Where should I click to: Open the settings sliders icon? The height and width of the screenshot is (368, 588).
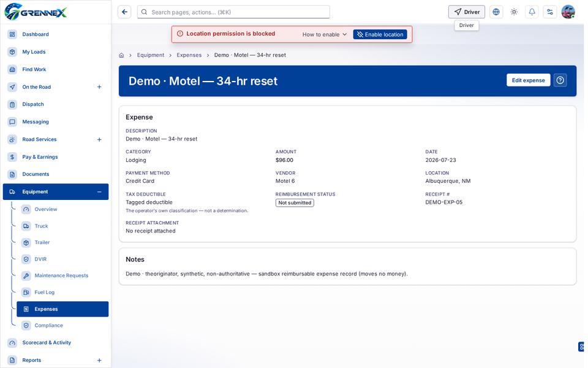coord(550,12)
